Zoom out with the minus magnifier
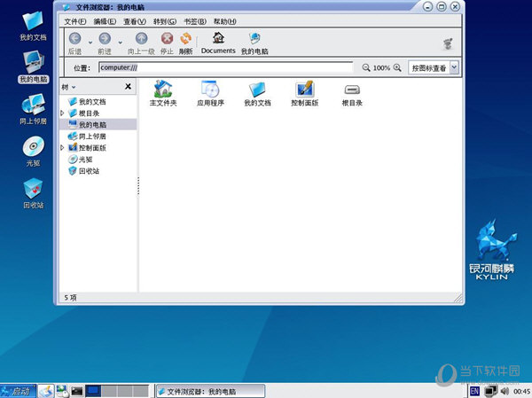 [366, 67]
